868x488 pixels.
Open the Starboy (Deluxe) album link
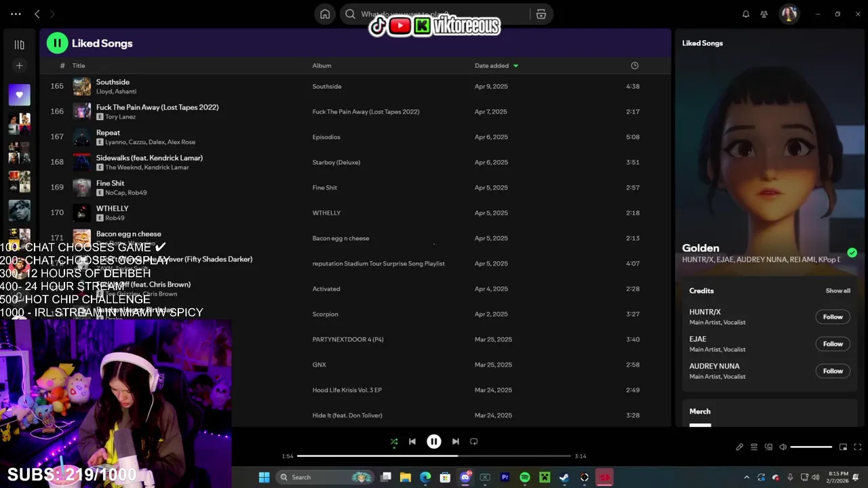(336, 163)
